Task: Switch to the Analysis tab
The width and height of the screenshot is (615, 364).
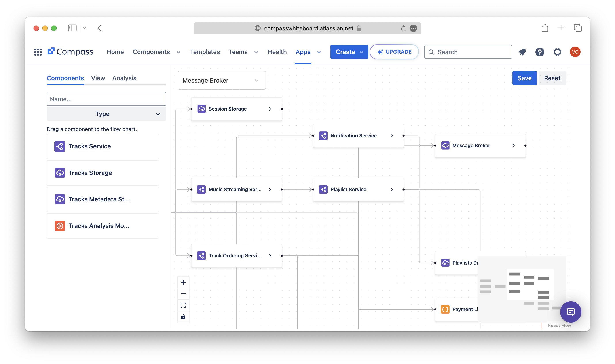Action: point(124,78)
